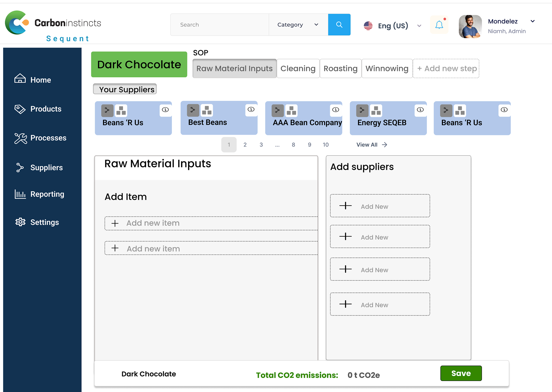Go to suppliers page 3
The height and width of the screenshot is (392, 552).
[261, 145]
